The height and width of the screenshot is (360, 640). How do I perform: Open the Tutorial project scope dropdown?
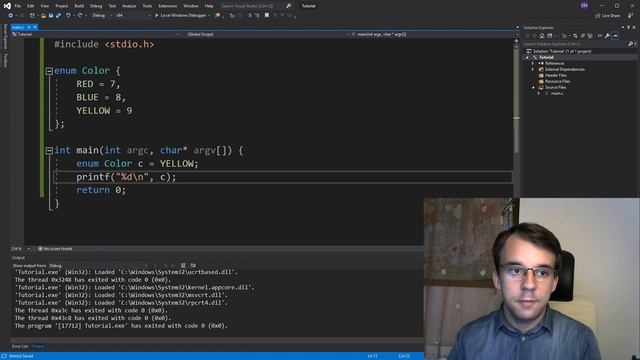pos(96,34)
